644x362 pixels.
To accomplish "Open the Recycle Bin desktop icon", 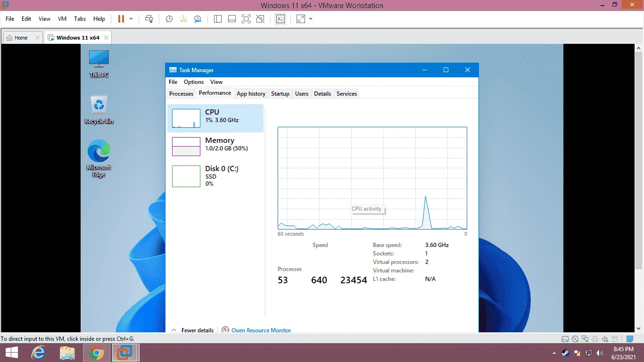I will point(99,110).
